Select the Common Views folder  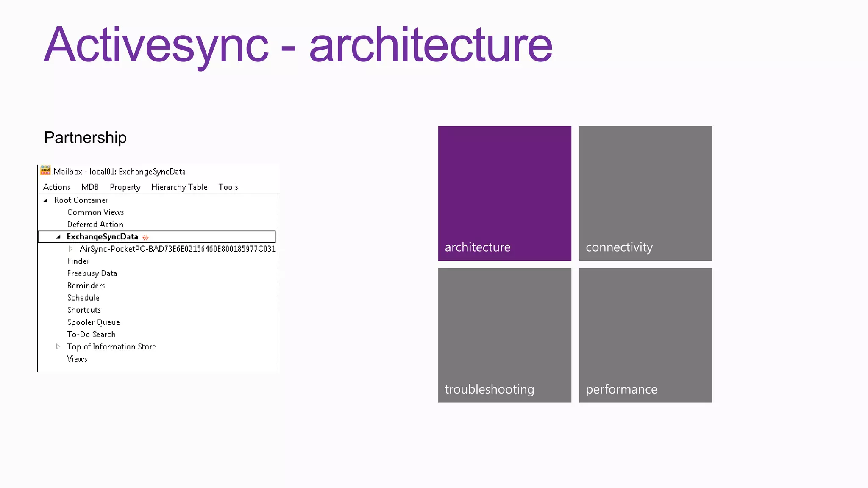(x=95, y=212)
